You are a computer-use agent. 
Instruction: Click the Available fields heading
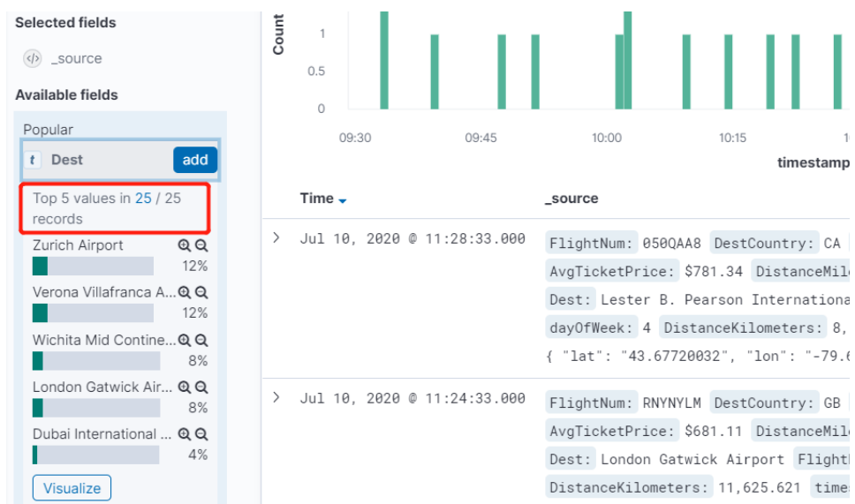pyautogui.click(x=66, y=94)
